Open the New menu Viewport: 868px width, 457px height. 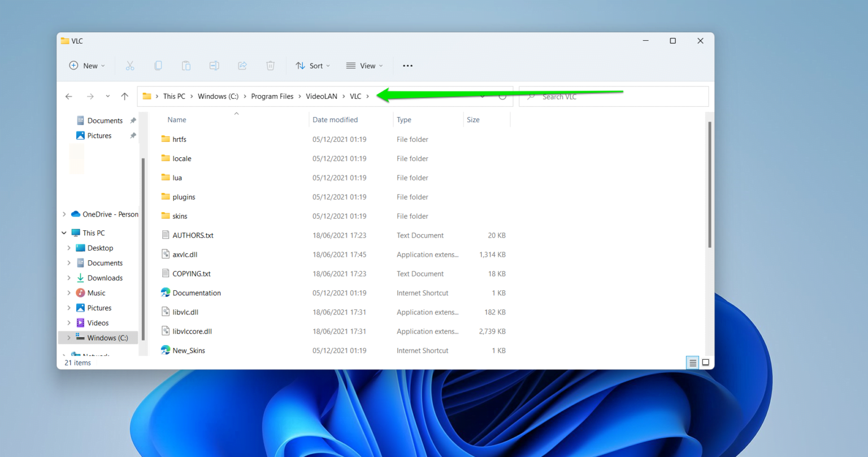(86, 66)
